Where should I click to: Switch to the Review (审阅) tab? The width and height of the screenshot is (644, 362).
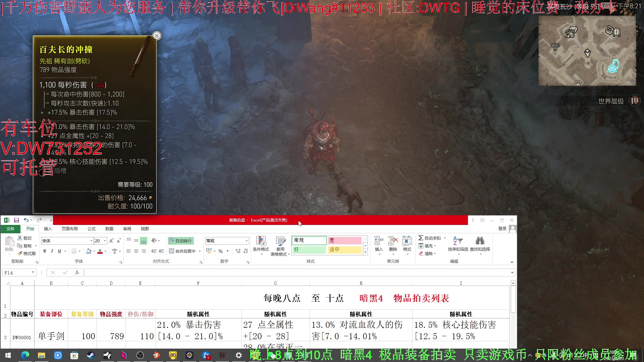(x=127, y=229)
